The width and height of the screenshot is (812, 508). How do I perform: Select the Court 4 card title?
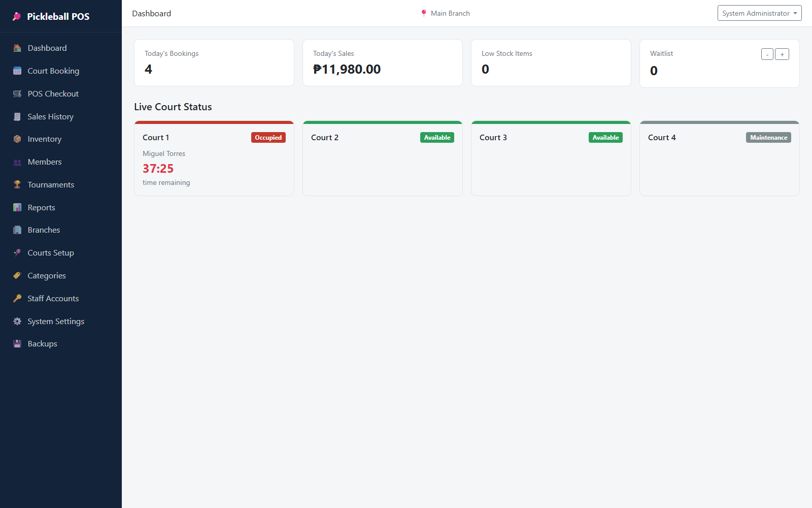pyautogui.click(x=662, y=138)
